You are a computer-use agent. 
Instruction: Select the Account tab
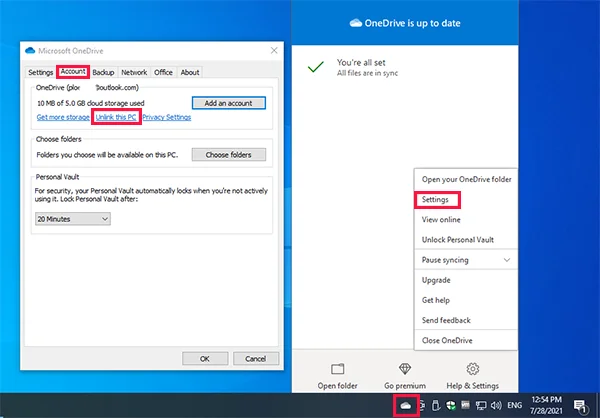(x=73, y=72)
